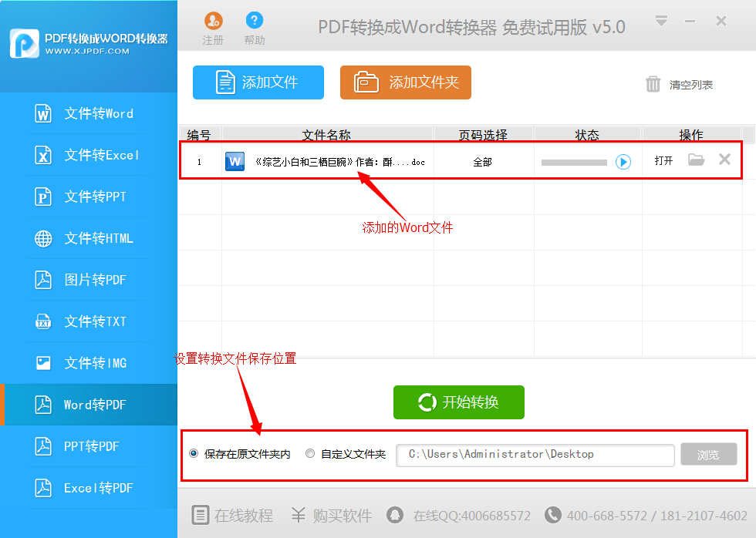Viewport: 756px width, 538px height.
Task: Open the title bar dropdown menu arrow
Action: [661, 21]
